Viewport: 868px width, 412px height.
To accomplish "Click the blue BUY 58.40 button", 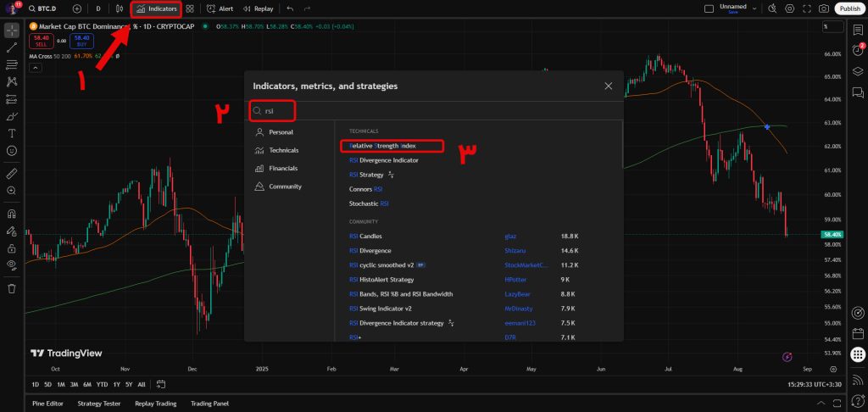I will pyautogui.click(x=82, y=41).
